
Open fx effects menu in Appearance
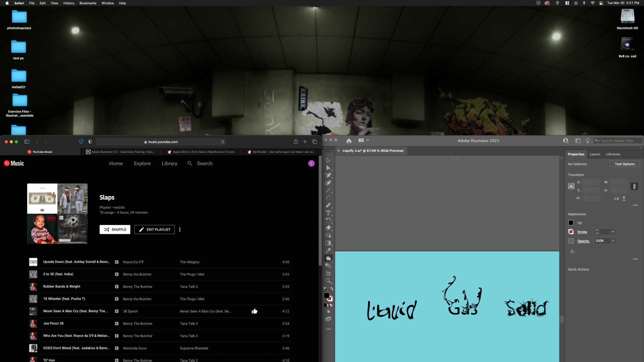pyautogui.click(x=573, y=252)
